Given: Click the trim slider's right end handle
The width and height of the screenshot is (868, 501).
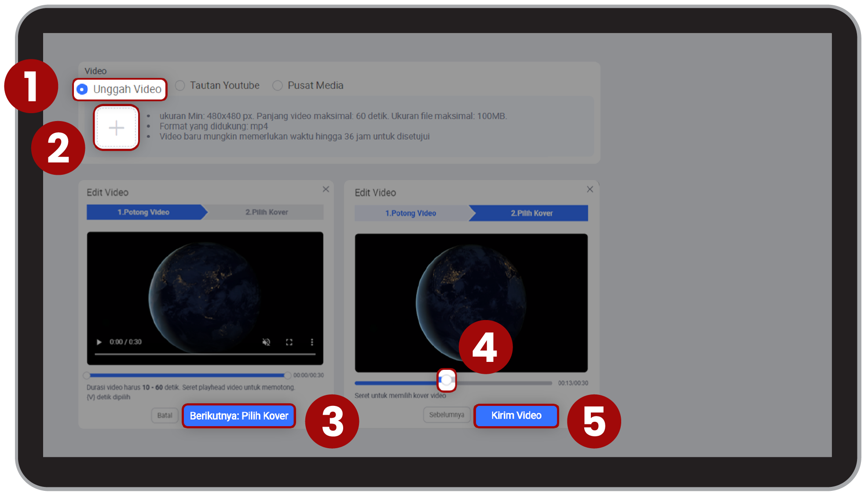Looking at the screenshot, I should (x=287, y=376).
